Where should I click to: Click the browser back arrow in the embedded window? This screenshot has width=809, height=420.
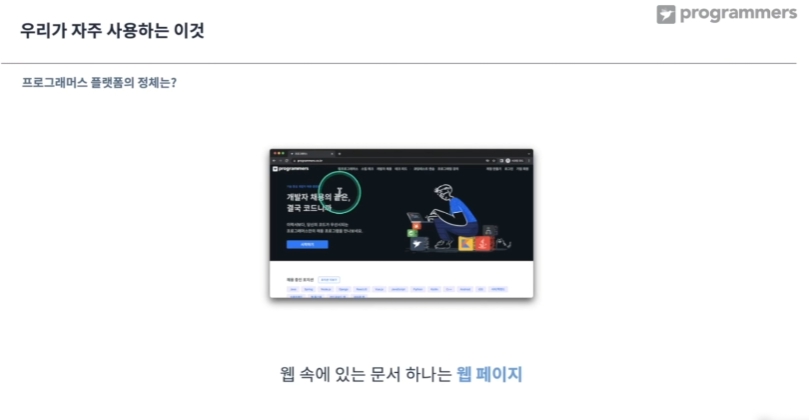click(274, 160)
